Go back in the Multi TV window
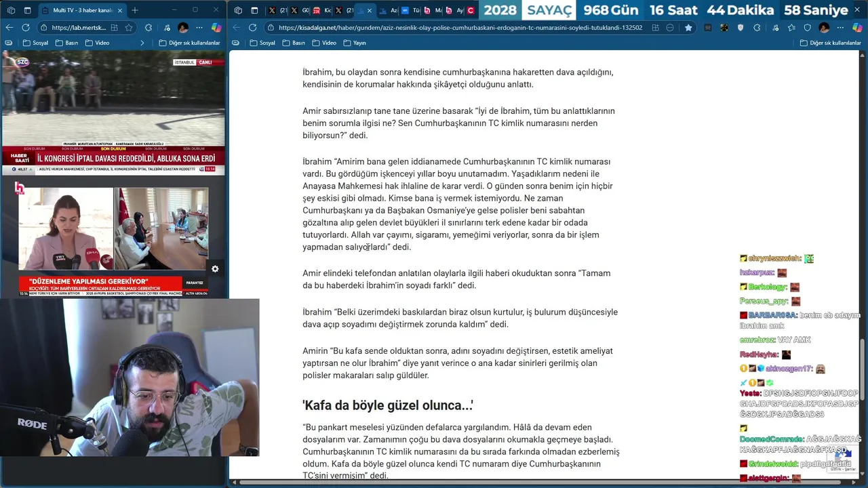The image size is (868, 488). [x=9, y=28]
